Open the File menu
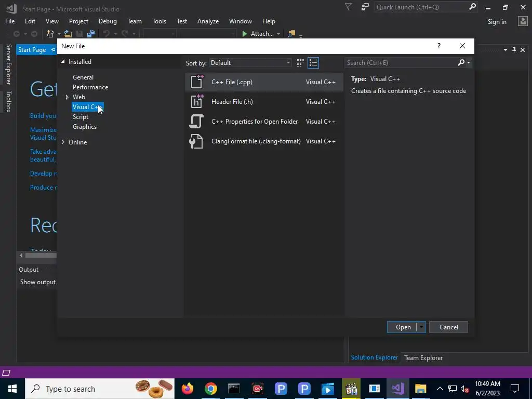532x399 pixels. coord(10,21)
